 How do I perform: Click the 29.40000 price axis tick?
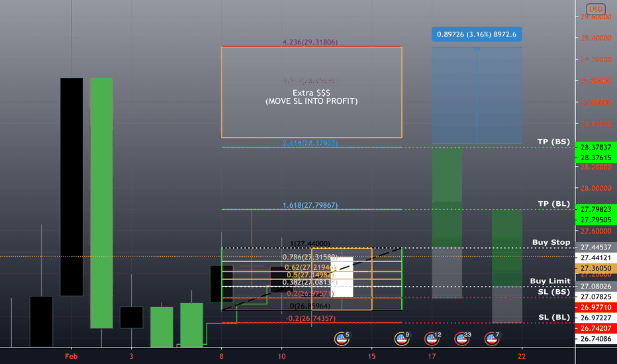tap(596, 38)
